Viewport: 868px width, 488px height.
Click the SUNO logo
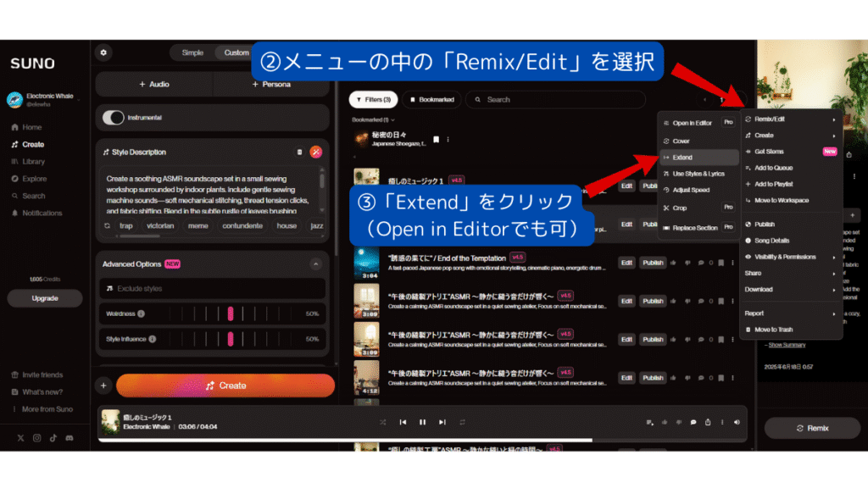tap(33, 64)
